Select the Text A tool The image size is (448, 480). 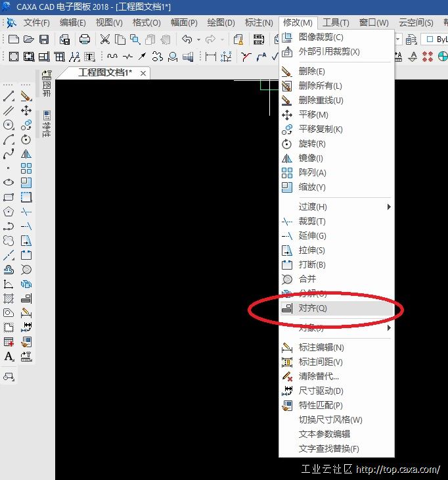click(9, 356)
